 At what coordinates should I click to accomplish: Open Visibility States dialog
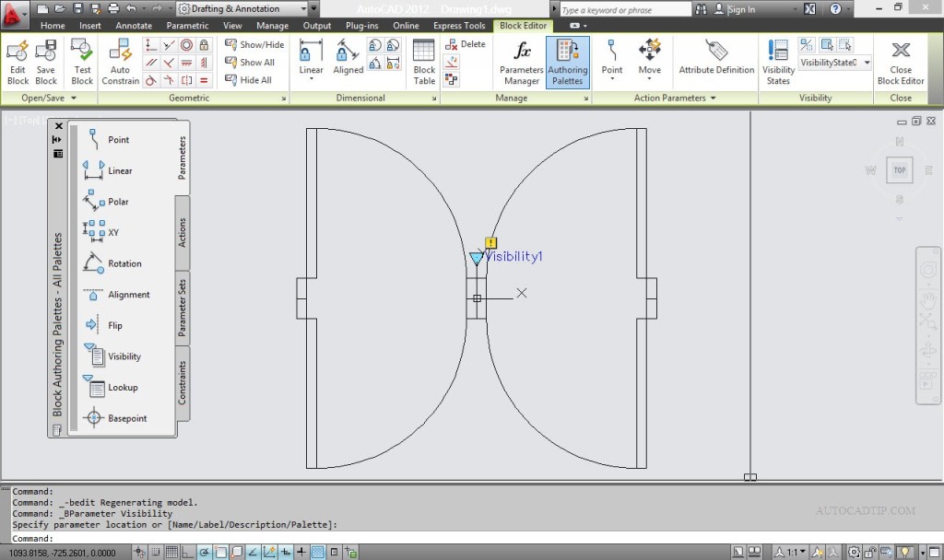pos(778,63)
